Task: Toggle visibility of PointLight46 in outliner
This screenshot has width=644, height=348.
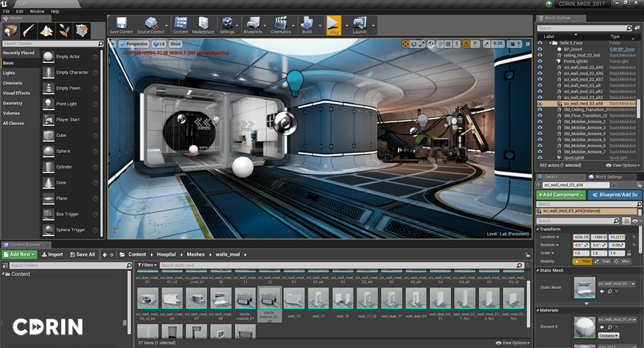Action: pos(540,61)
